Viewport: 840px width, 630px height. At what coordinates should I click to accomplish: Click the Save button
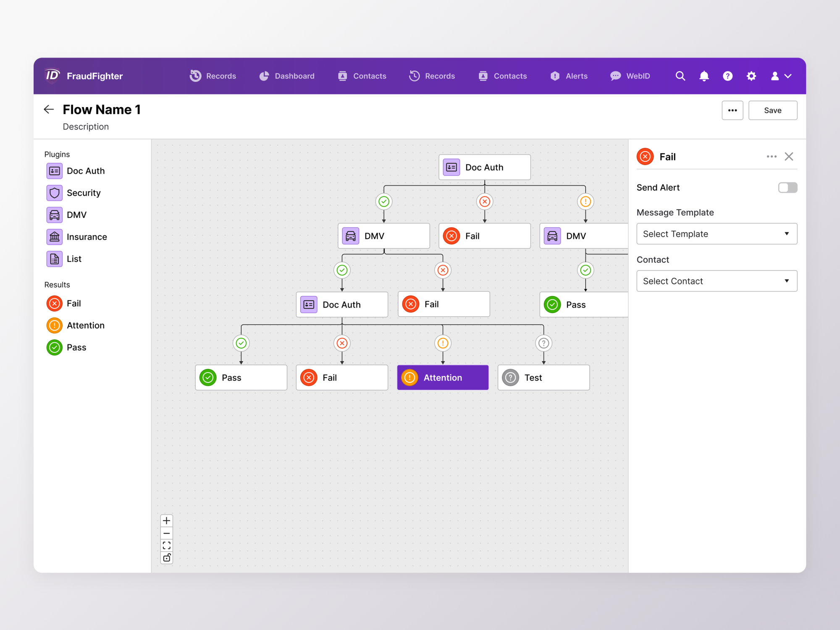[772, 110]
